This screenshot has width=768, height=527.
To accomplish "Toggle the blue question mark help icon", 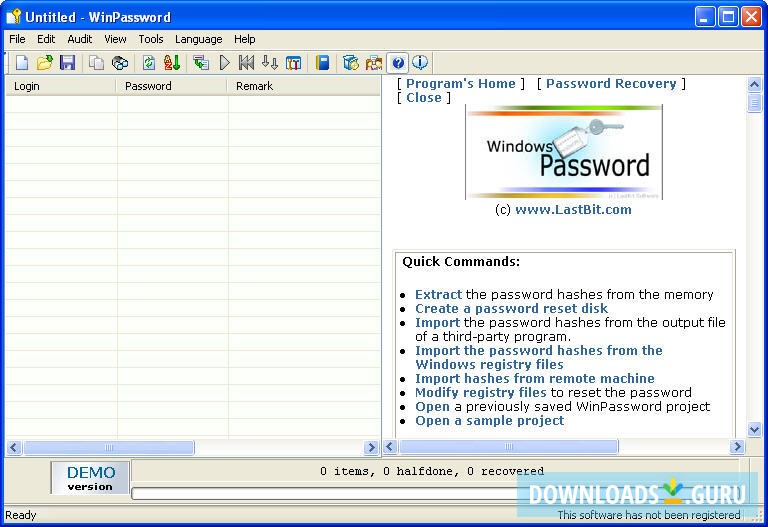I will (398, 63).
